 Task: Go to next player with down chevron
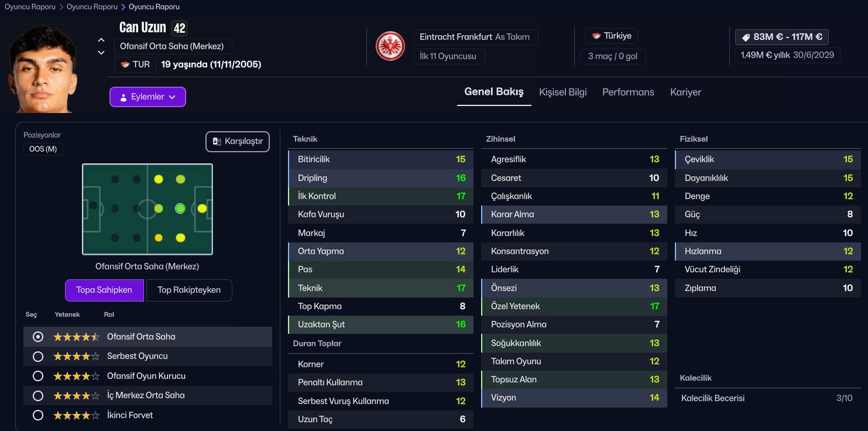(x=101, y=53)
